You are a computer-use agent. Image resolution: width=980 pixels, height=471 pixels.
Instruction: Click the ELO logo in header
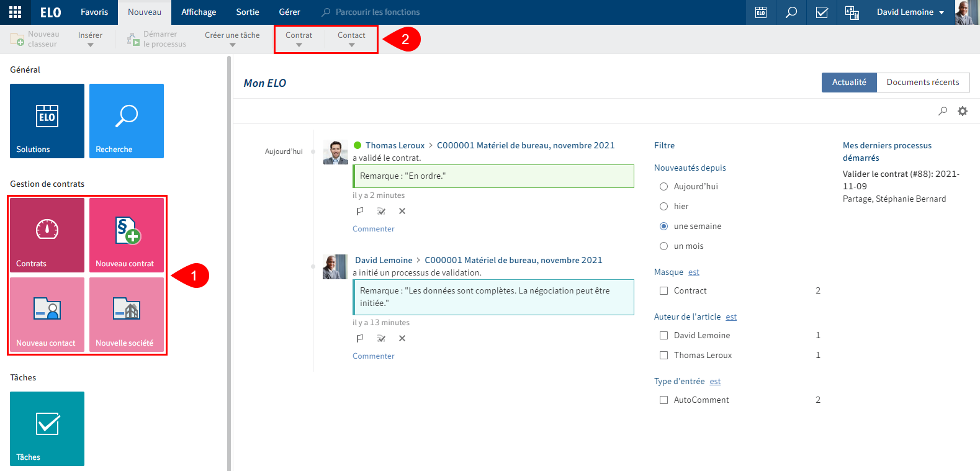(51, 12)
